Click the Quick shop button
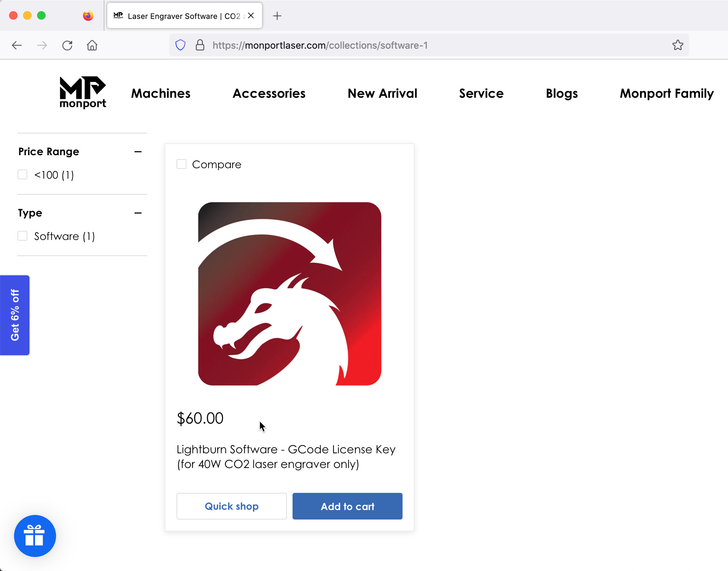The height and width of the screenshot is (571, 728). (x=232, y=506)
